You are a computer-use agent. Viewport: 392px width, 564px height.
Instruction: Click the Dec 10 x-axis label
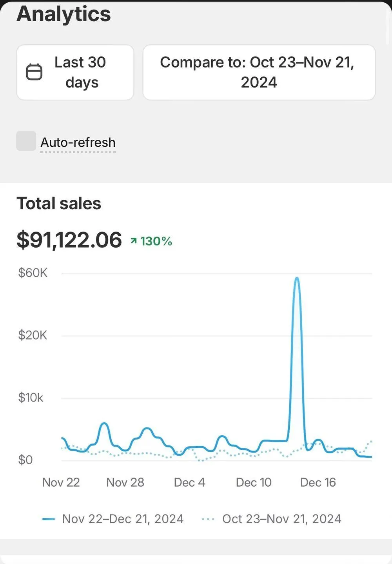(254, 482)
